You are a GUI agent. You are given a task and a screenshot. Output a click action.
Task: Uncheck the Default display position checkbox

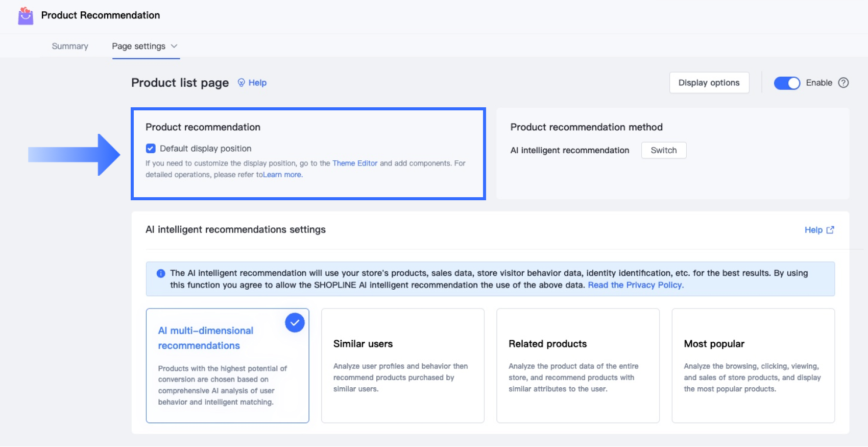point(151,149)
